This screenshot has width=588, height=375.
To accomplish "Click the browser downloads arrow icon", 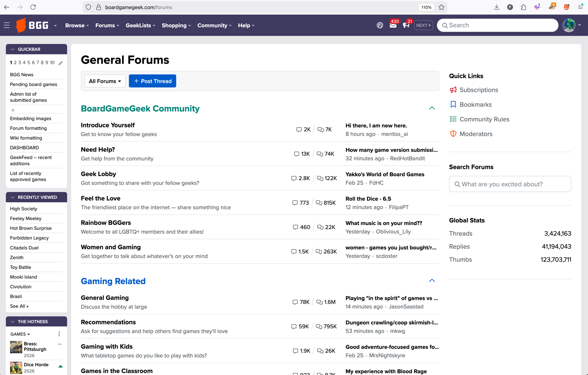I will (x=497, y=7).
